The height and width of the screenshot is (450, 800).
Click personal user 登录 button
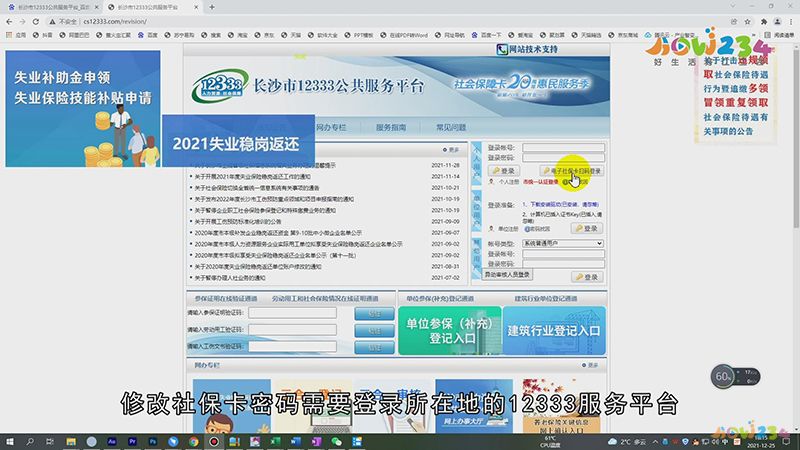coord(504,171)
